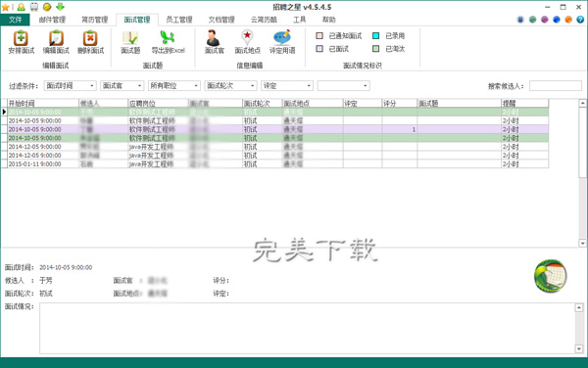The height and width of the screenshot is (368, 588).
Task: Select the lavender row with score 1
Action: click(x=278, y=129)
